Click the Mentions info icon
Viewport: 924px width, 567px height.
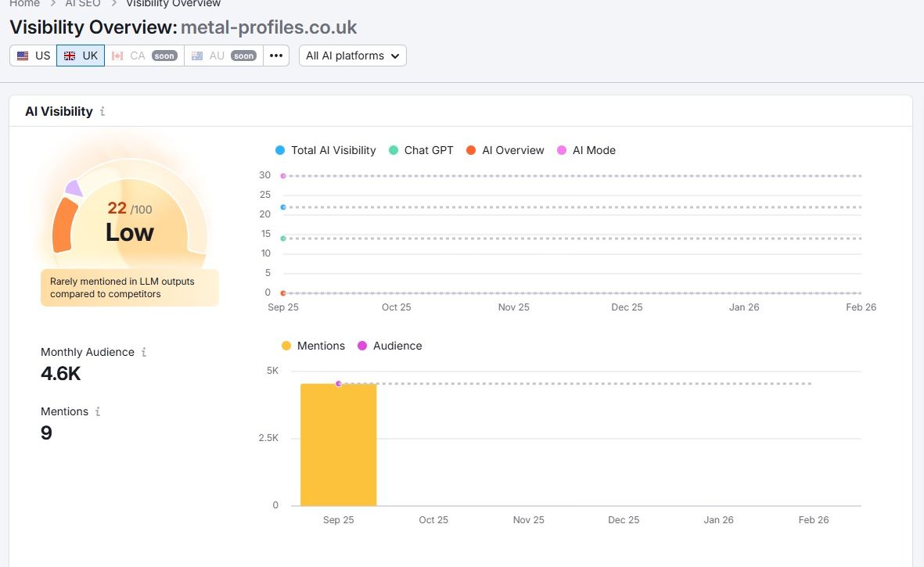coord(98,411)
